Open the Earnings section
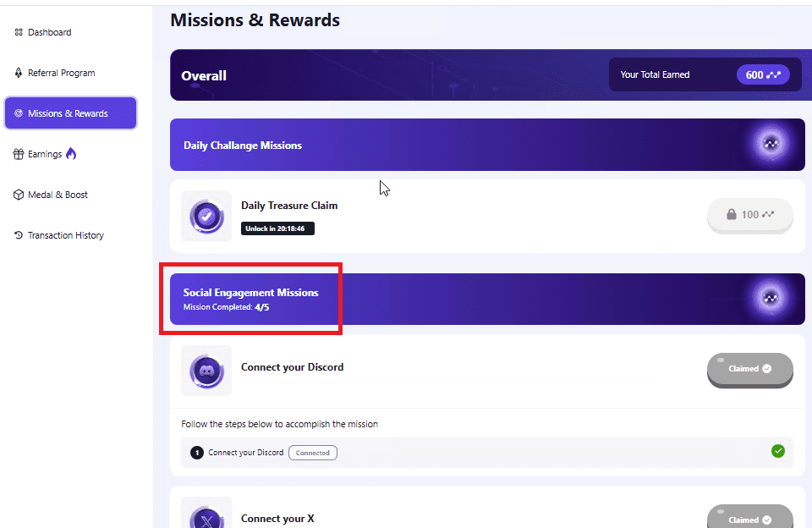 click(45, 154)
